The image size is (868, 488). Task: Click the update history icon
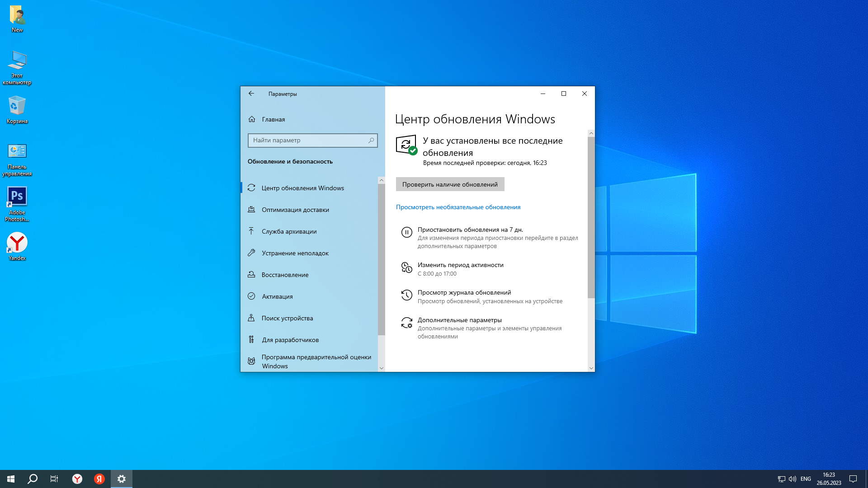pyautogui.click(x=406, y=296)
